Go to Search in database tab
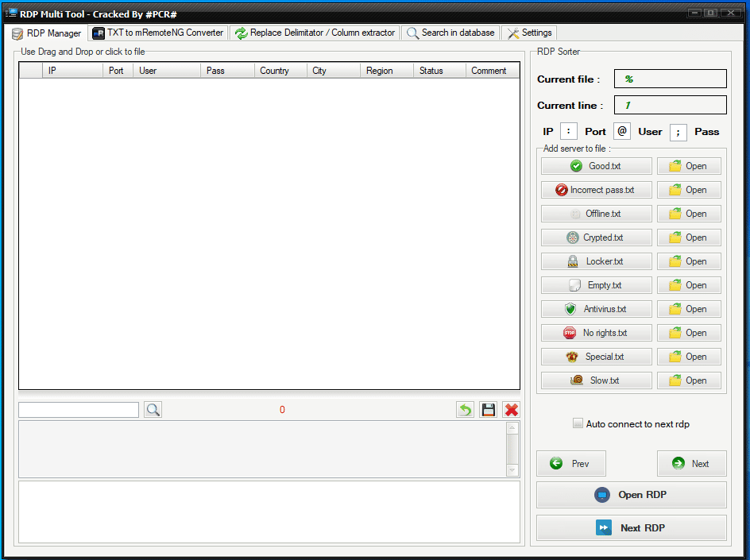The image size is (750, 560). tap(450, 33)
